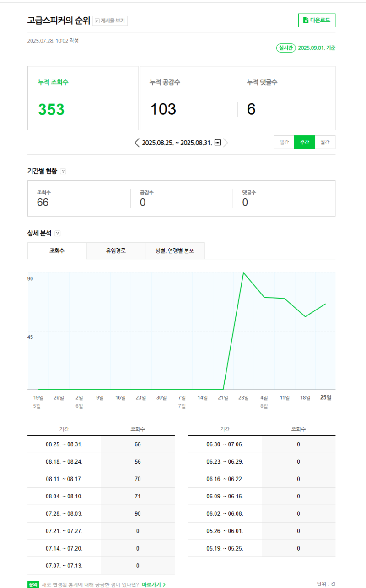Open the 성별, 연령별 분포 tab
The height and width of the screenshot is (588, 366).
tap(175, 251)
